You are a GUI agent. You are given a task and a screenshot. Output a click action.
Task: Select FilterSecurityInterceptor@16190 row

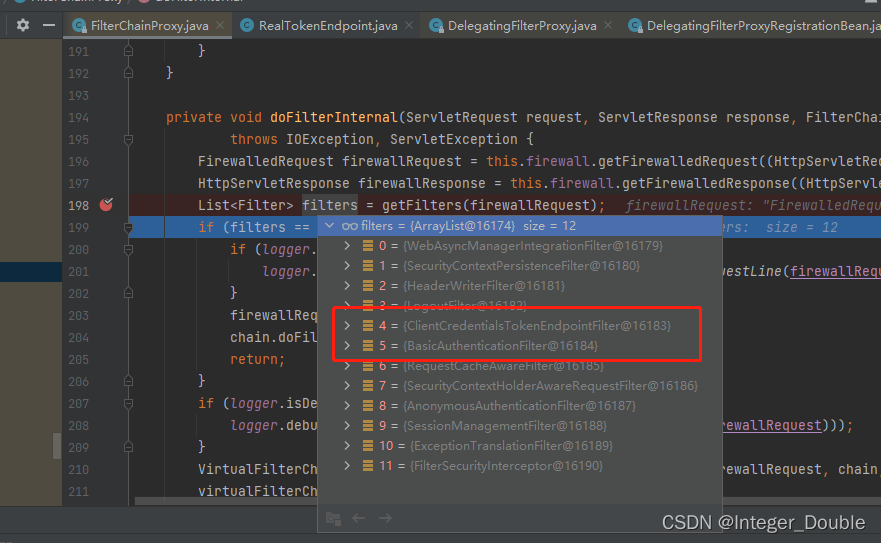(520, 465)
